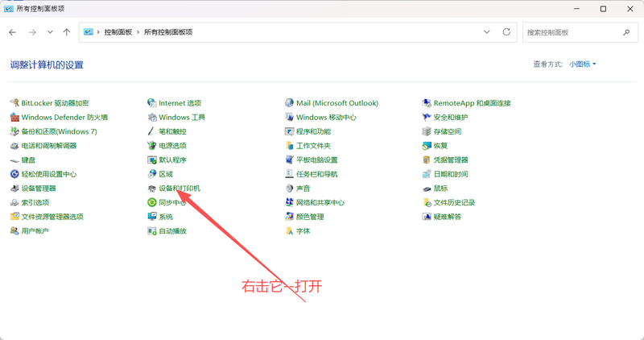This screenshot has width=644, height=340.
Task: Open the 同步中心 green sync icon
Action: pos(151,203)
